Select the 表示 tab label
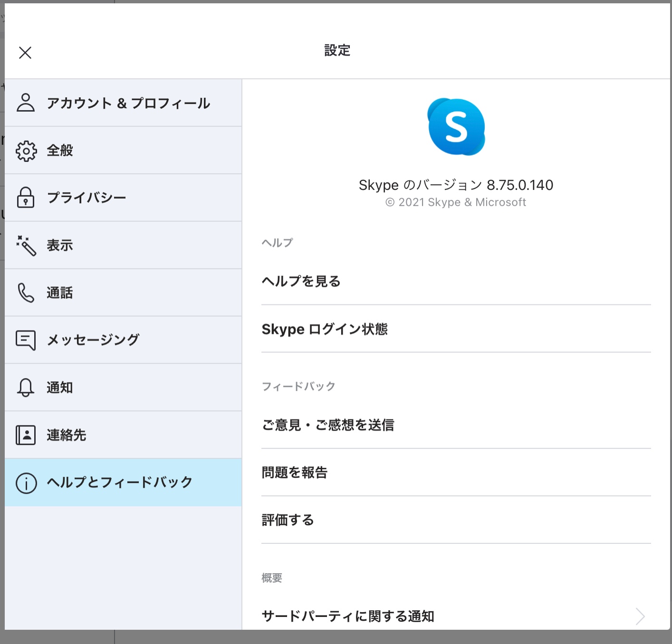672x644 pixels. click(x=60, y=245)
